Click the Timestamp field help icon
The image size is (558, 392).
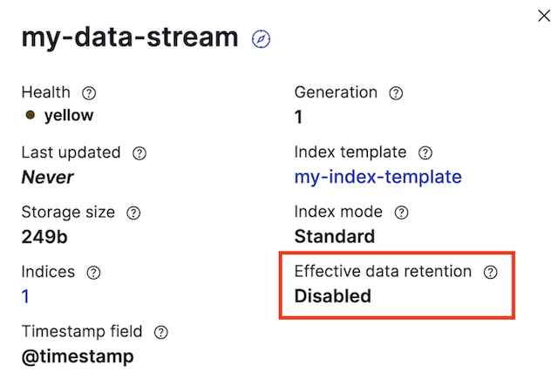coord(160,333)
